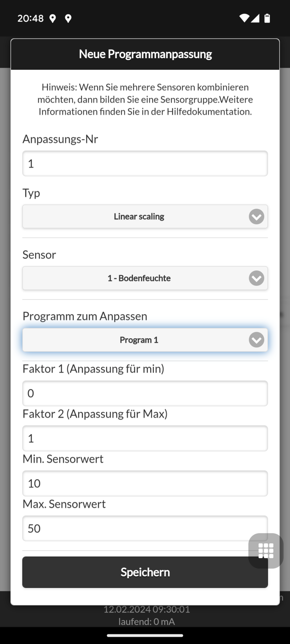Tap the Sensor dropdown chevron icon
Image resolution: width=290 pixels, height=644 pixels.
pos(256,278)
